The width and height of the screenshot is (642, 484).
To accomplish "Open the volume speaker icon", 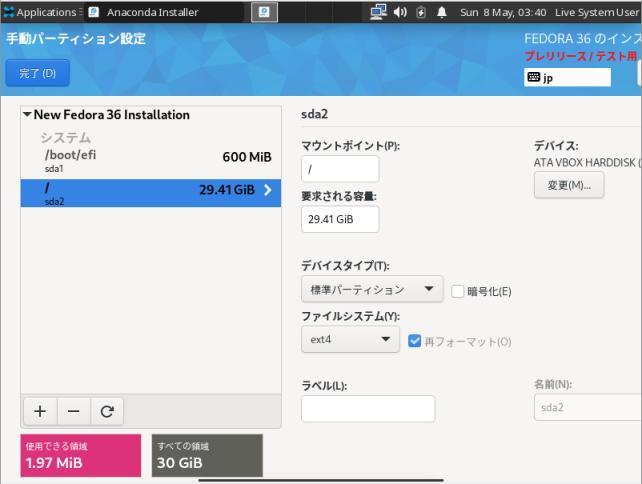I will pyautogui.click(x=400, y=12).
